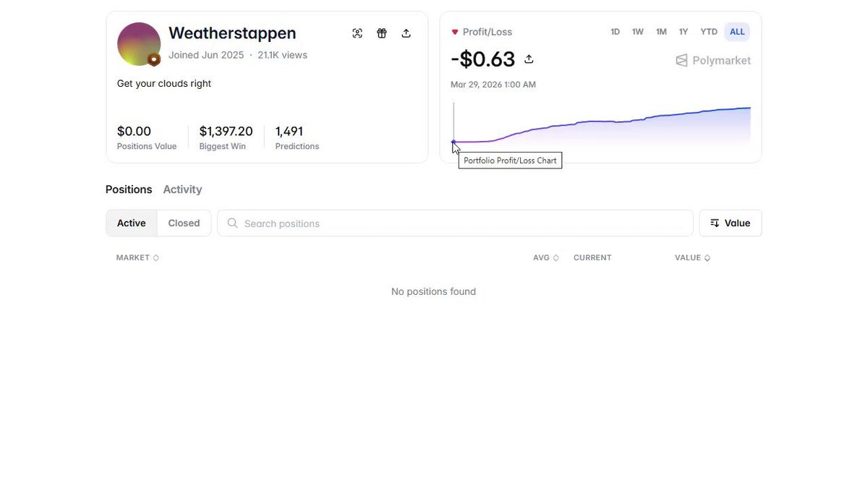Screen dimensions: 868x488
Task: Sort by the MARKET column header
Action: tap(137, 257)
